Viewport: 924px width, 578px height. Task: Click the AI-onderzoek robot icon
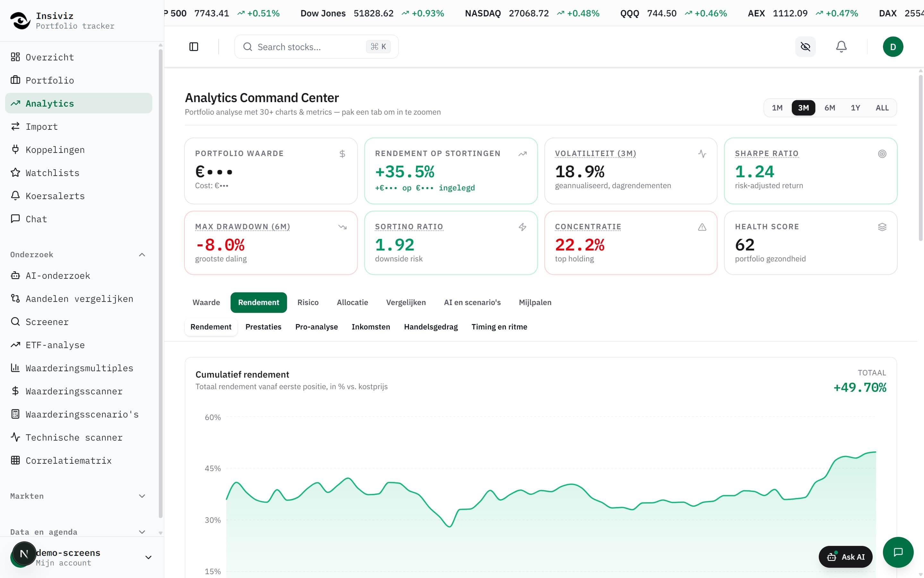tap(15, 275)
